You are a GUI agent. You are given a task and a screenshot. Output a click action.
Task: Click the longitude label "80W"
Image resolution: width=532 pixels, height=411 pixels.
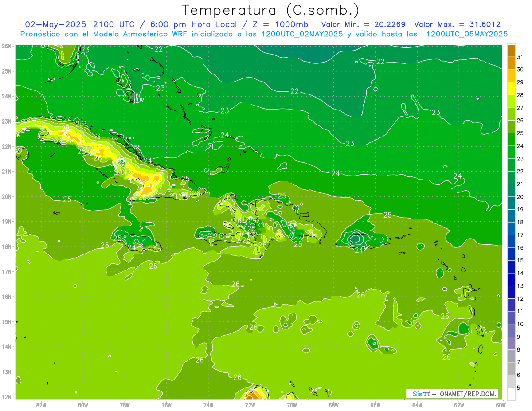[x=82, y=405]
